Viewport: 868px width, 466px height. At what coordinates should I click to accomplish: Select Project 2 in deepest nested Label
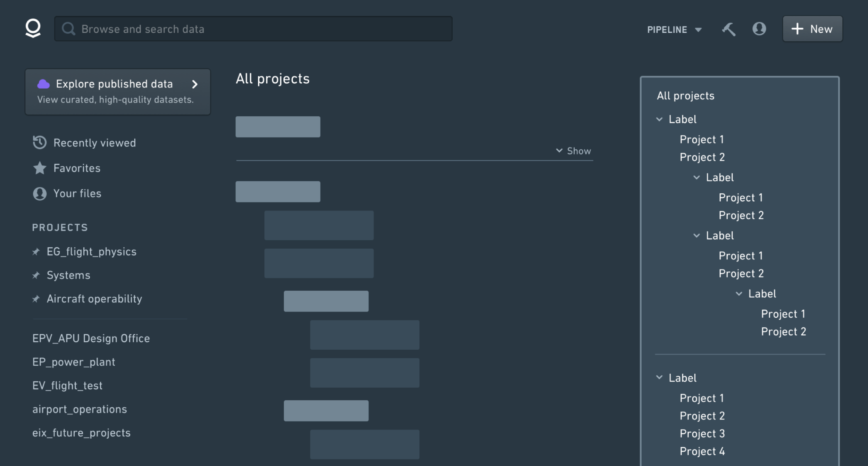[783, 332]
